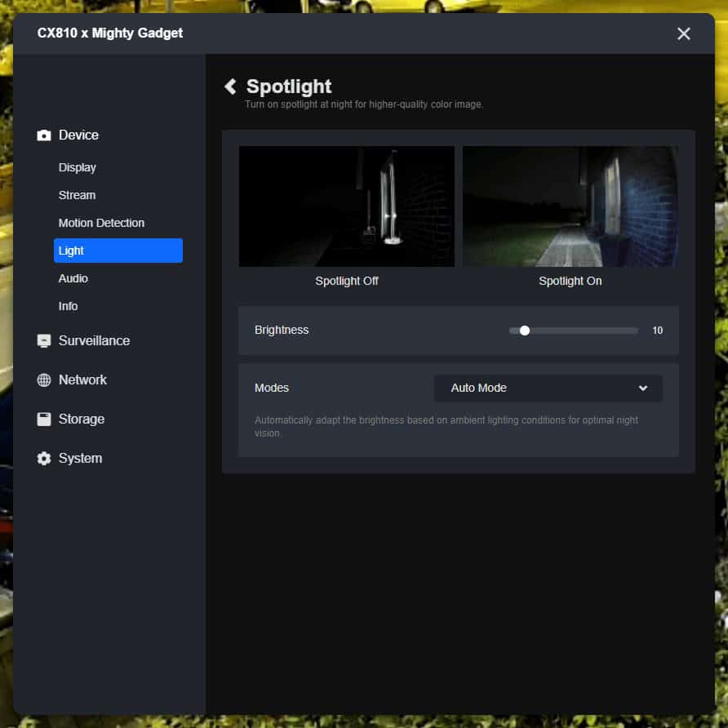This screenshot has height=728, width=728.
Task: Click the System gear icon
Action: coord(44,459)
